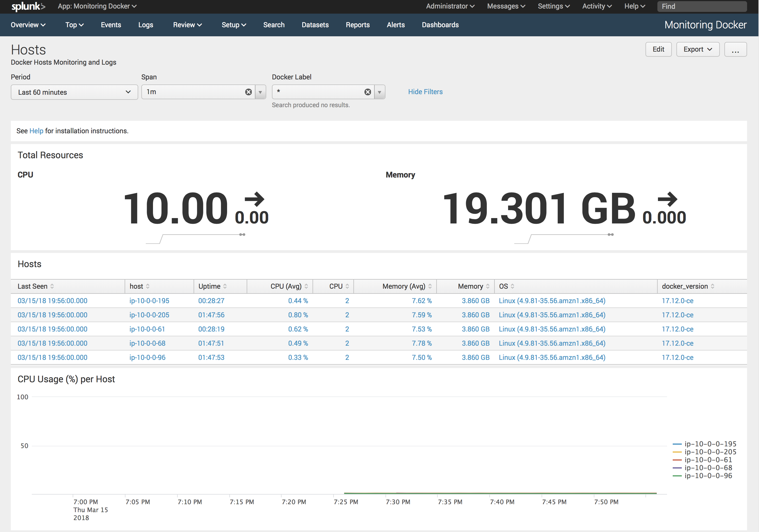Click the CPU total value 10.00
This screenshot has height=532, width=759.
[x=175, y=208]
